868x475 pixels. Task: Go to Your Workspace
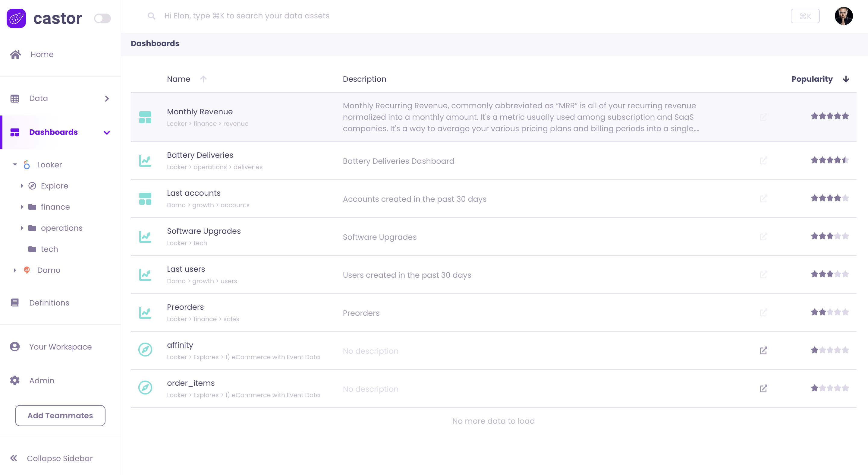(x=60, y=347)
